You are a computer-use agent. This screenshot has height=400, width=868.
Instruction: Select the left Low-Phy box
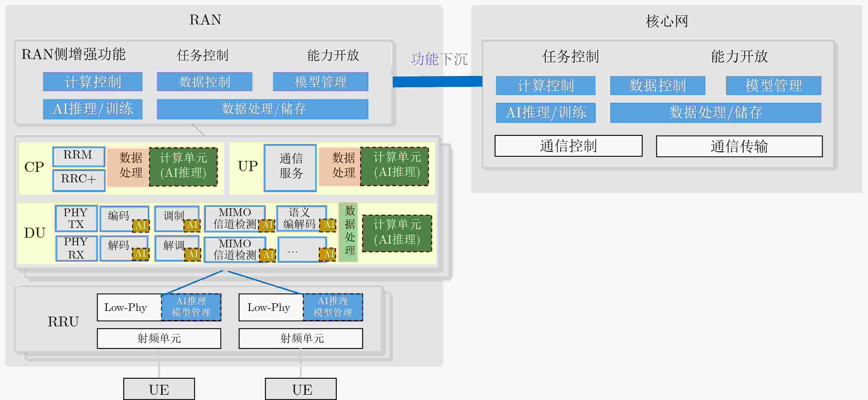pyautogui.click(x=129, y=307)
